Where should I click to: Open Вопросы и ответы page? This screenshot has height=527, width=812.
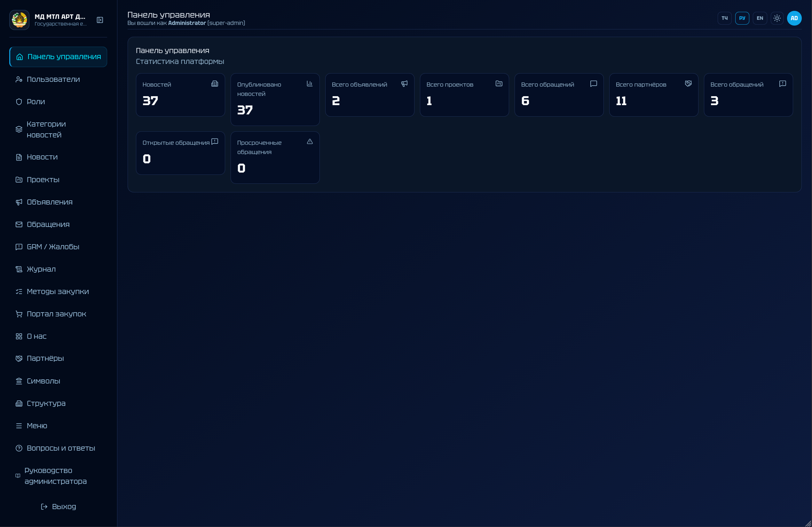pos(58,448)
